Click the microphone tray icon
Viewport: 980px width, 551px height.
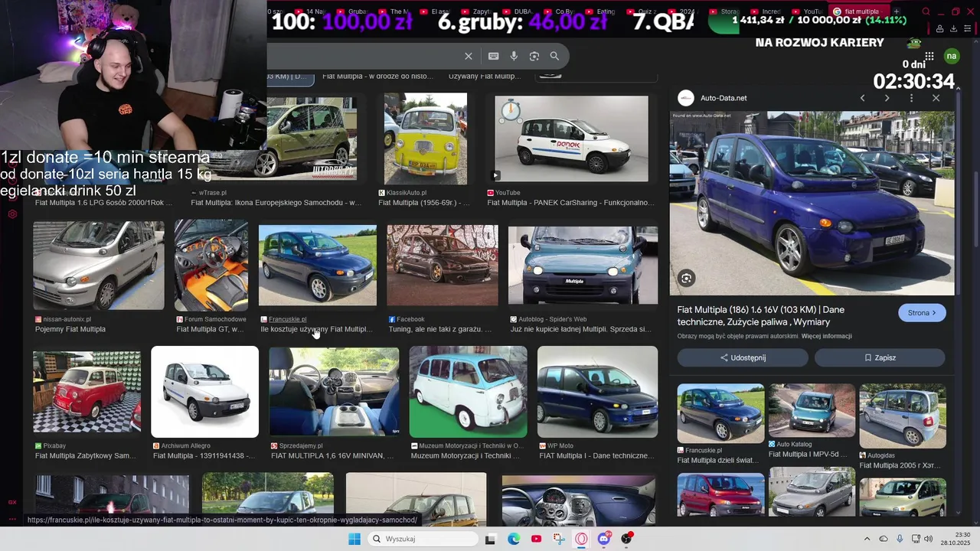900,539
